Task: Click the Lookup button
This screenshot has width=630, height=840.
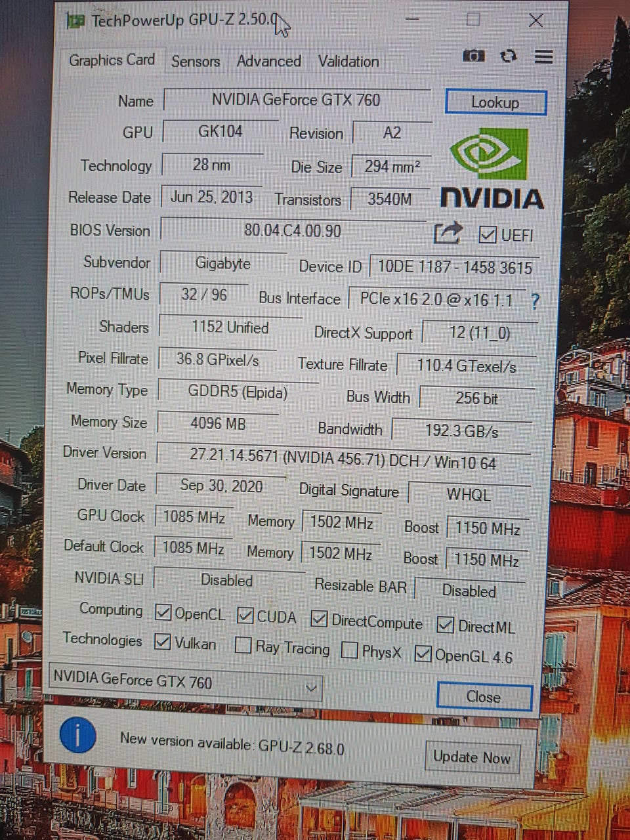Action: pos(495,103)
